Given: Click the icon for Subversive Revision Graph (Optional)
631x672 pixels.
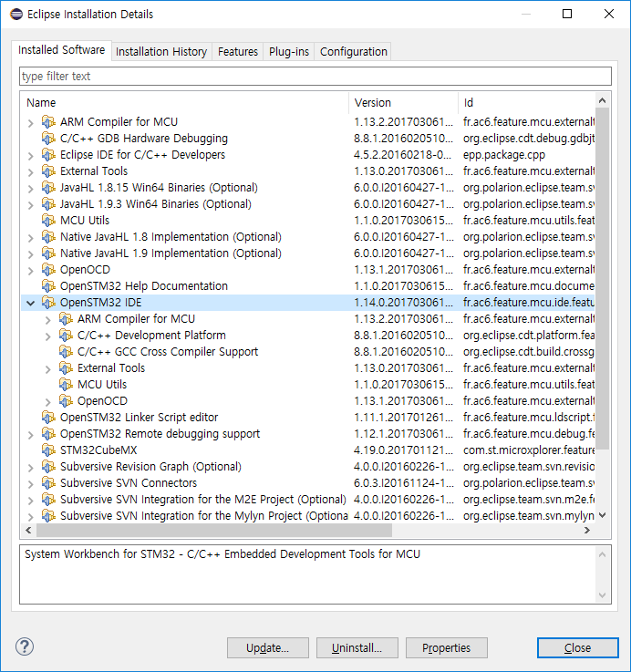Looking at the screenshot, I should tap(48, 467).
